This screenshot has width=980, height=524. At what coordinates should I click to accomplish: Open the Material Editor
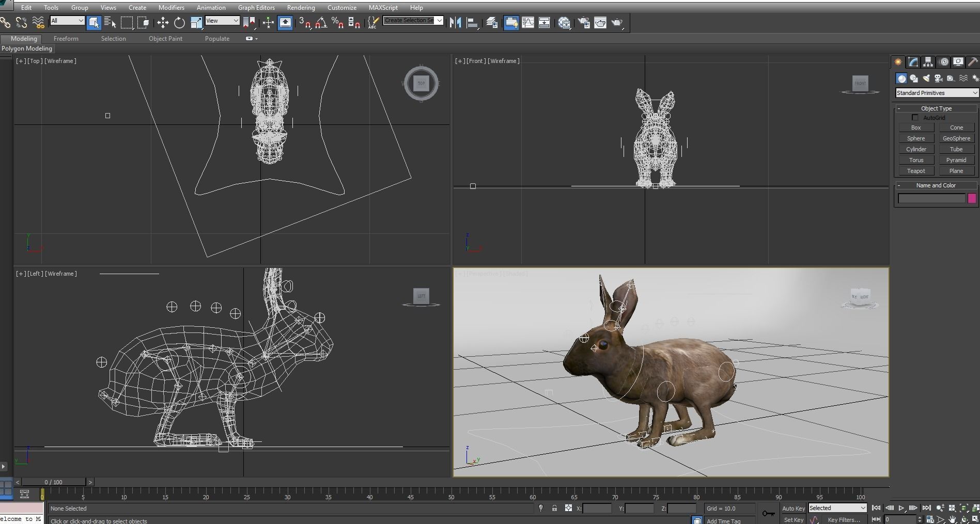564,22
